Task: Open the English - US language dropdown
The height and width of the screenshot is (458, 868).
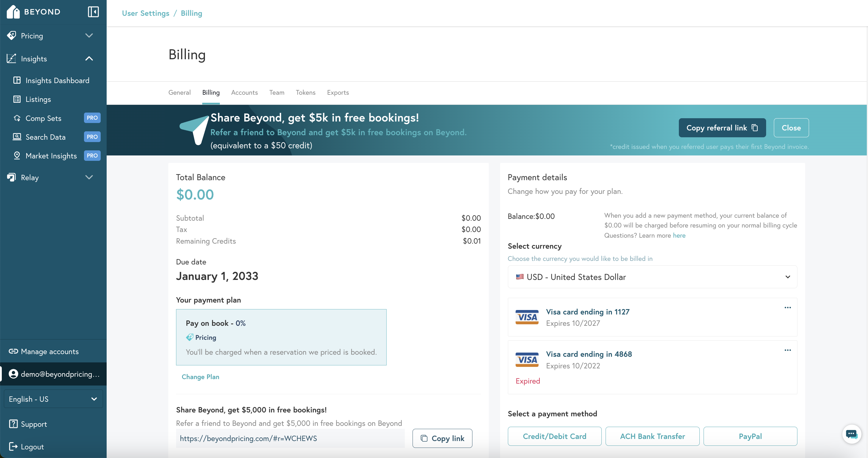Action: click(x=53, y=399)
